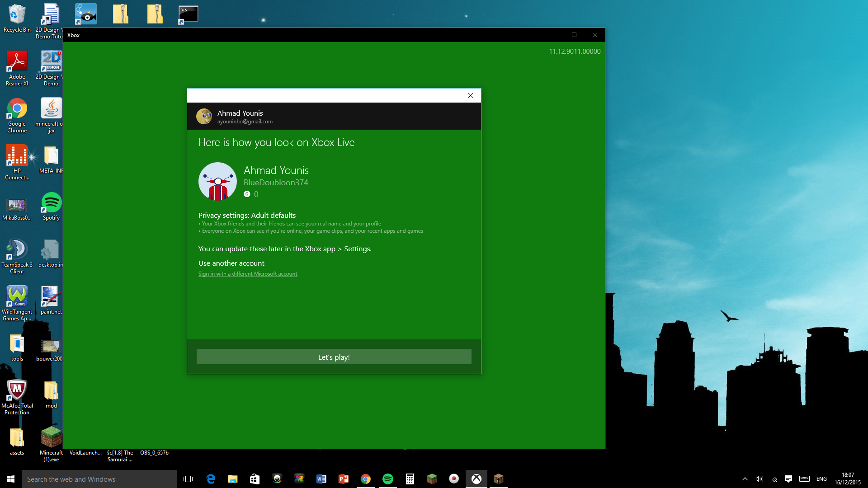
Task: Open the Windows Start menu
Action: [11, 479]
